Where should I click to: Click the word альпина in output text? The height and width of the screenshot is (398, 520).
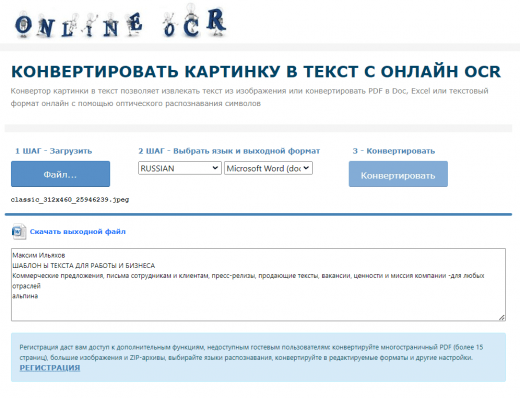(x=25, y=296)
